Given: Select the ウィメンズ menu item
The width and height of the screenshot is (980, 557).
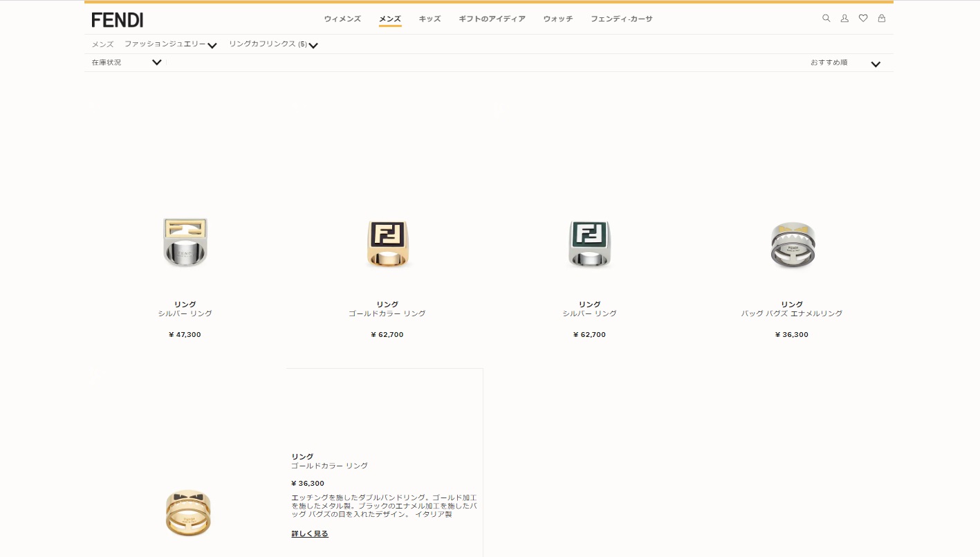Looking at the screenshot, I should (x=342, y=19).
